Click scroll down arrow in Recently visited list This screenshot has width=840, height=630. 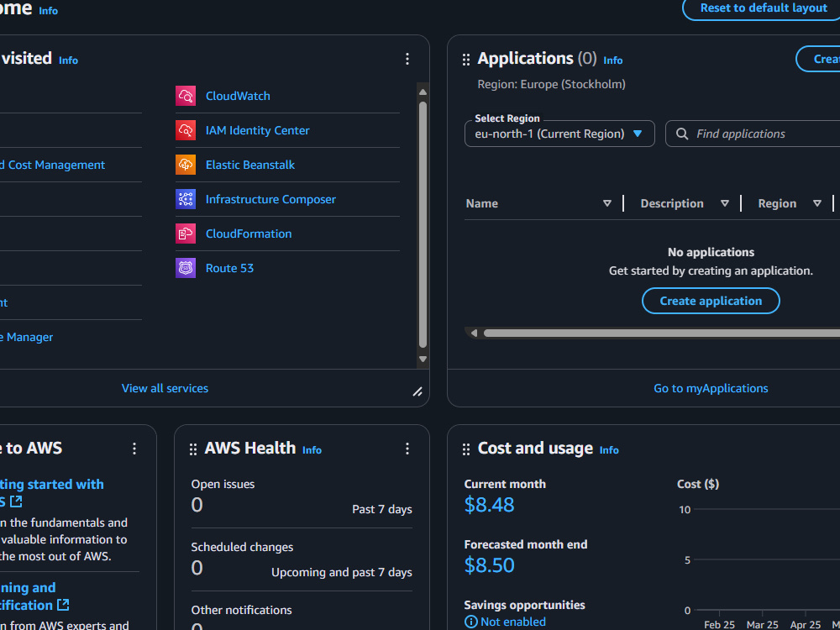pyautogui.click(x=423, y=359)
